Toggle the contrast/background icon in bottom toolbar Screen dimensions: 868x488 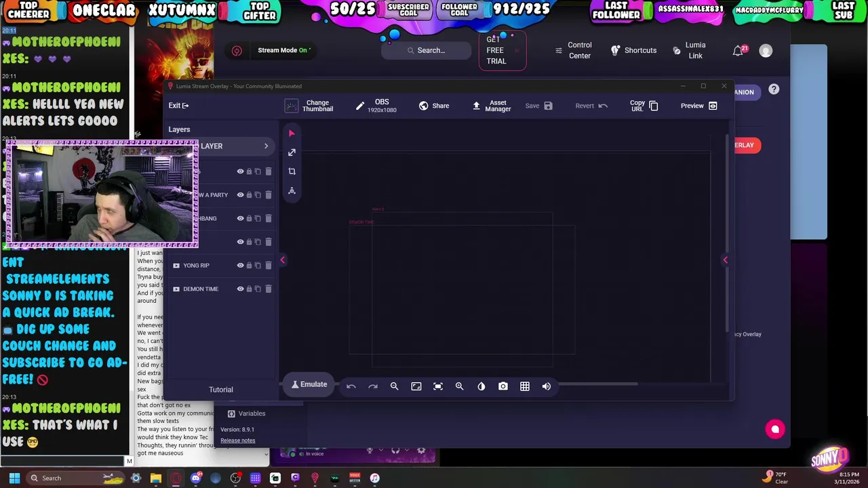(481, 386)
